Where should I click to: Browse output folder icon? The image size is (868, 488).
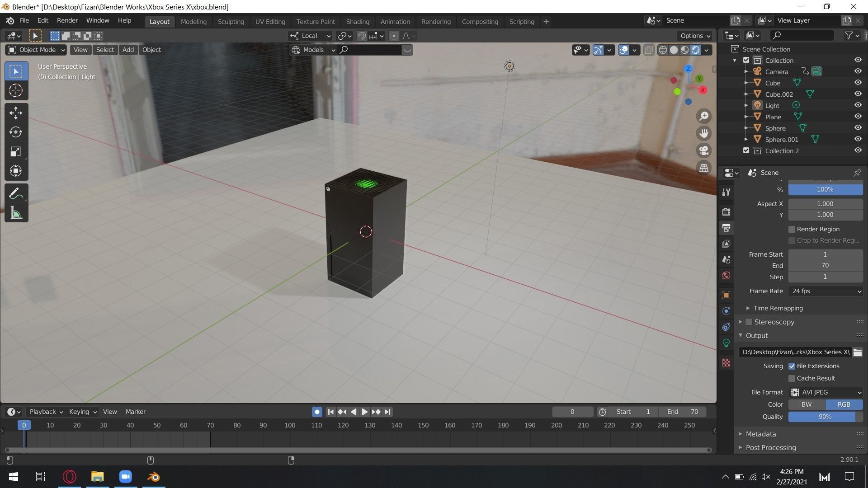857,352
